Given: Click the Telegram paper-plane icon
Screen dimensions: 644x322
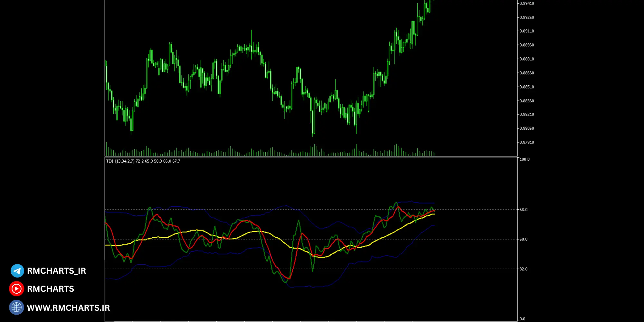Looking at the screenshot, I should coord(17,271).
